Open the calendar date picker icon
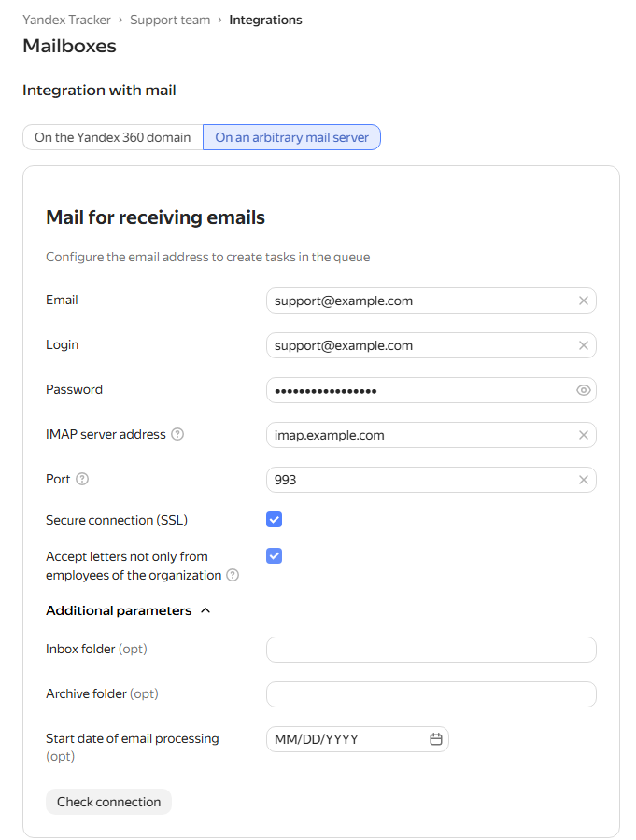Screen dimensions: 636x840 [436, 739]
